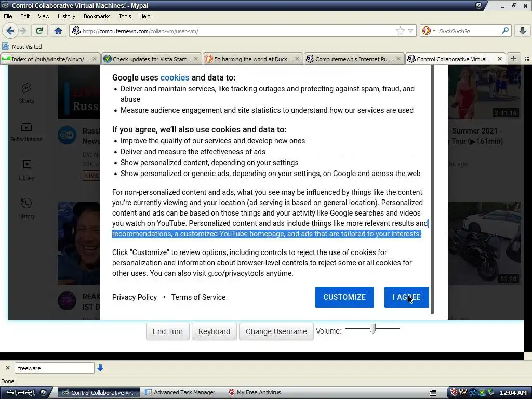Open the Terms of Service link

198,297
